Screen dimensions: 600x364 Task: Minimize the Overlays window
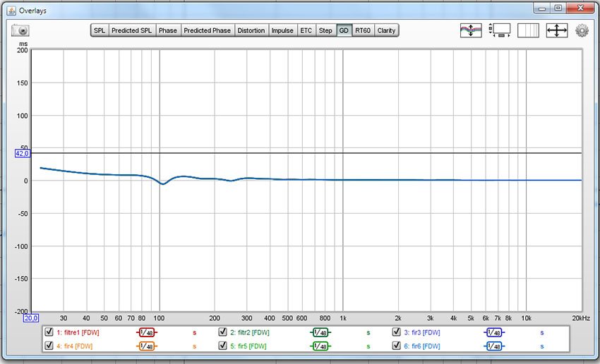point(542,8)
